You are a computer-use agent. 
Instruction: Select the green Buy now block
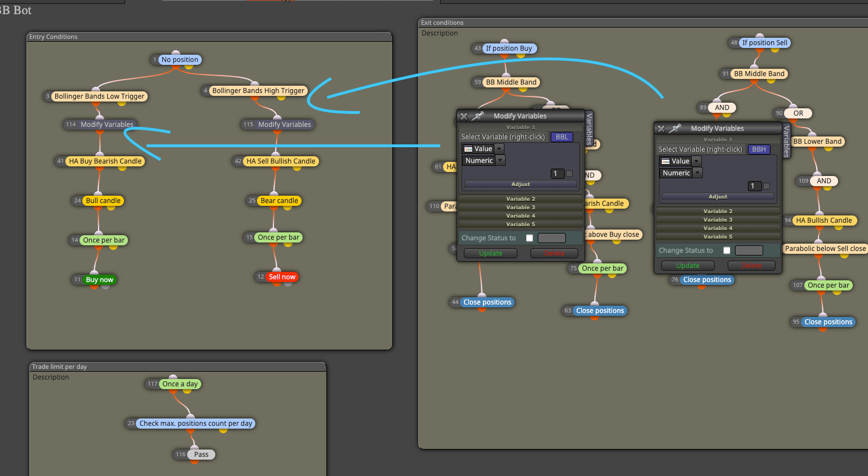click(100, 280)
